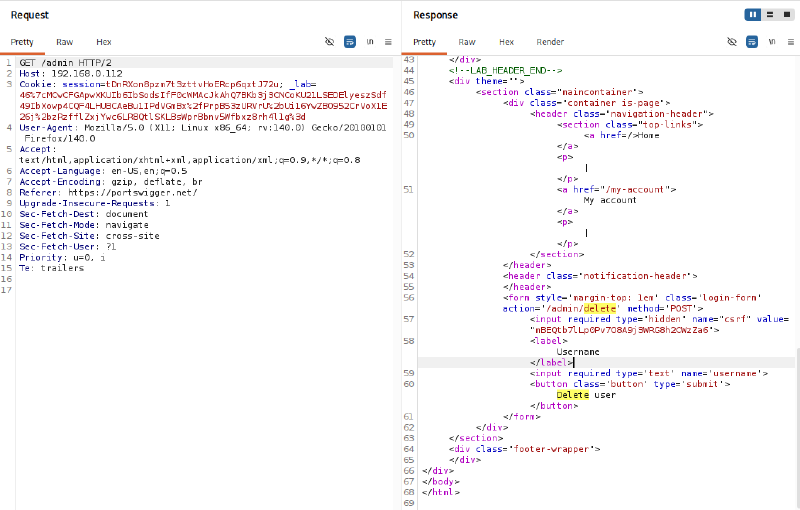This screenshot has width=800, height=510.
Task: Click the 'Sec-Fetch-User: ?1' line
Action: pyautogui.click(x=68, y=246)
